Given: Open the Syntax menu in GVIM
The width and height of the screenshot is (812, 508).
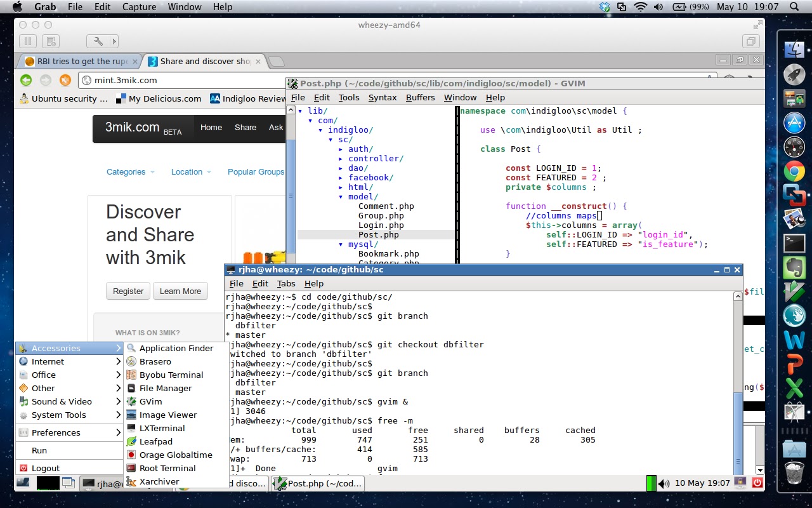Looking at the screenshot, I should click(383, 97).
